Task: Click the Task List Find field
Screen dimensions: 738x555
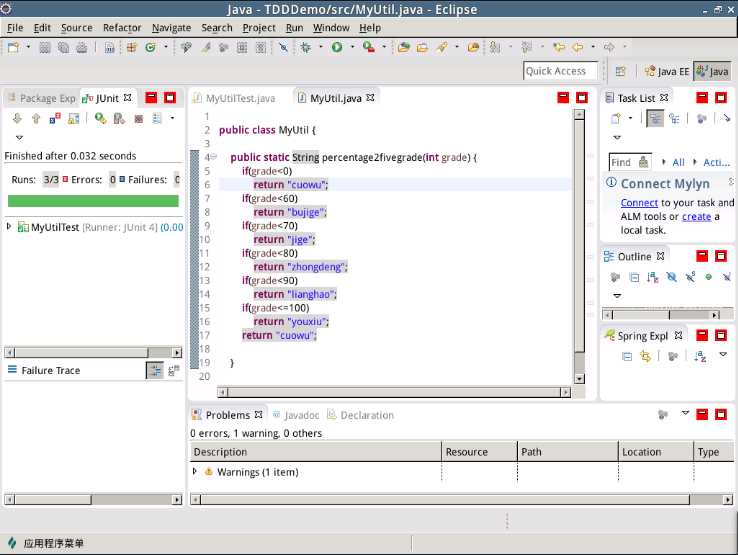Action: point(630,162)
